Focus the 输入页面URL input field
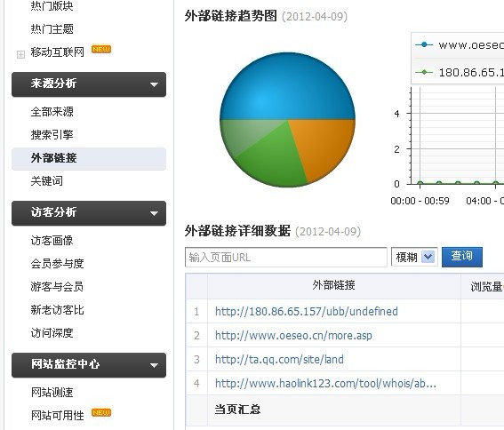 coord(285,257)
